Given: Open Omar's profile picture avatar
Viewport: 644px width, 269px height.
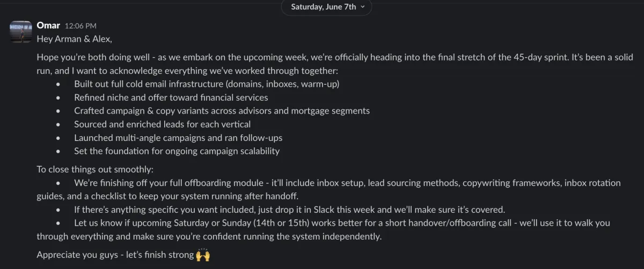Looking at the screenshot, I should tap(21, 32).
